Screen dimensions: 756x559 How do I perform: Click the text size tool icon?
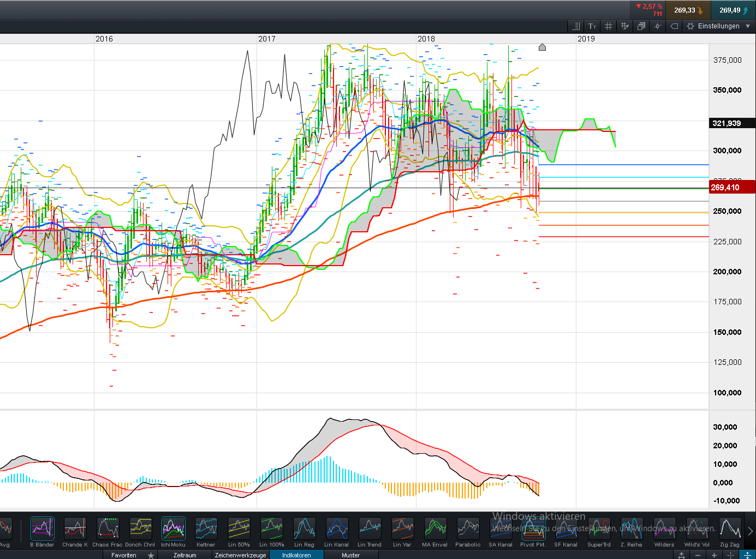592,26
